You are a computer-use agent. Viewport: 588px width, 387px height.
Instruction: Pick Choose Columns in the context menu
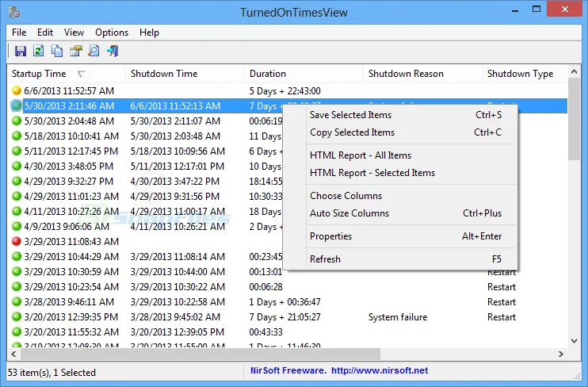[346, 196]
